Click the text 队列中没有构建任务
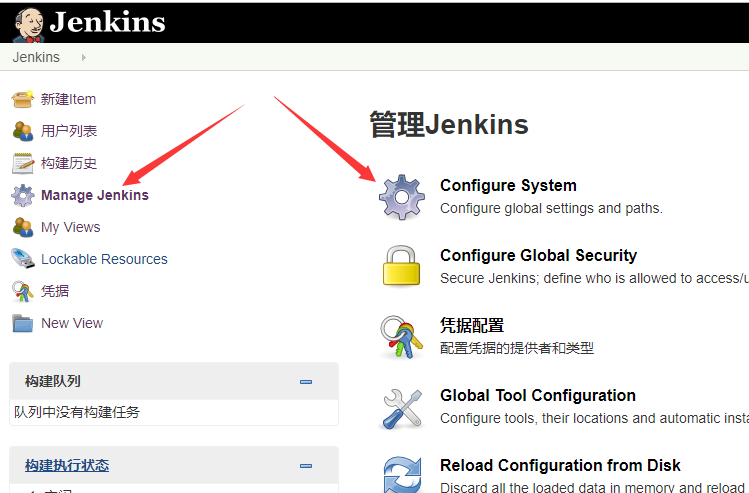The image size is (749, 493). (x=77, y=412)
